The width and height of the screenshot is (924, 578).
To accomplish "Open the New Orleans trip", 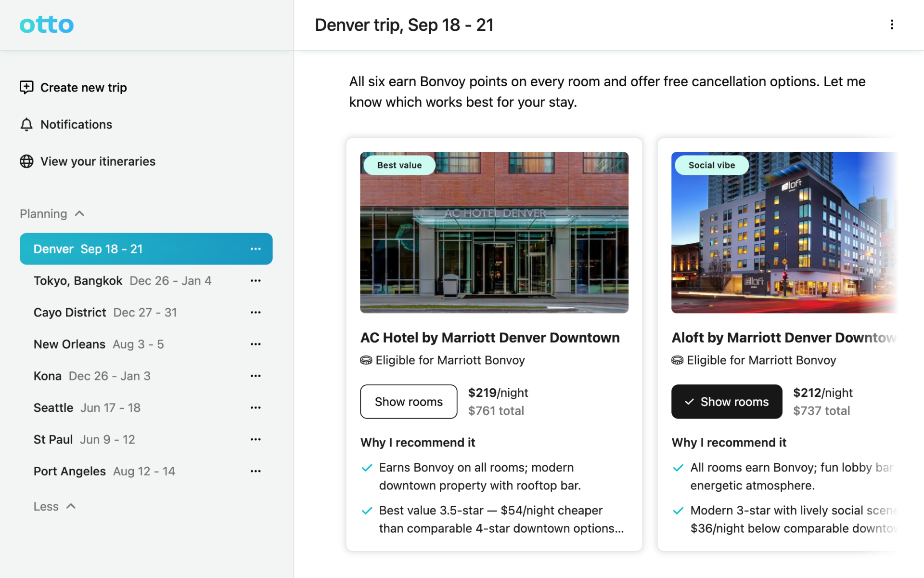I will pos(146,344).
